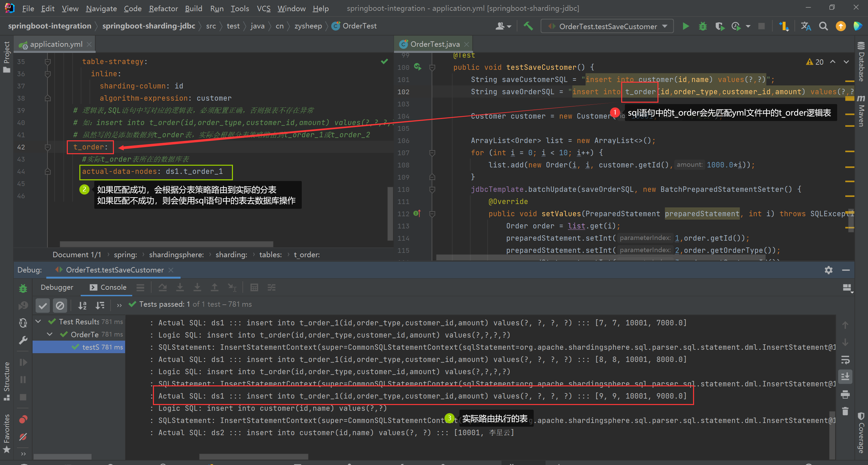Toggle Scroll to End console button
This screenshot has width=868, height=465.
[845, 377]
